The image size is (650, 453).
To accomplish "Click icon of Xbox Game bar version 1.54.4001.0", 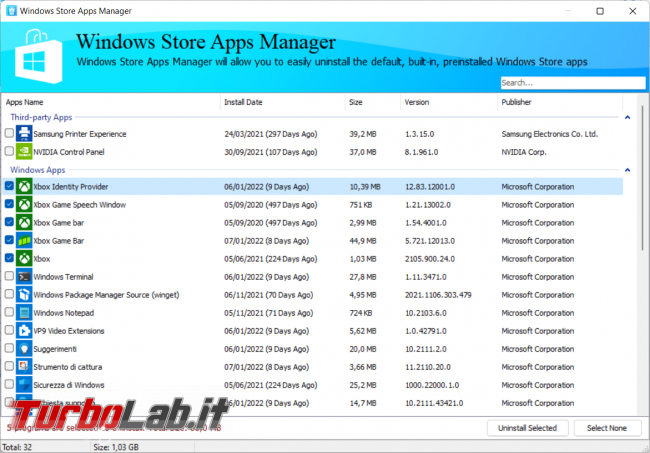I will click(x=24, y=223).
